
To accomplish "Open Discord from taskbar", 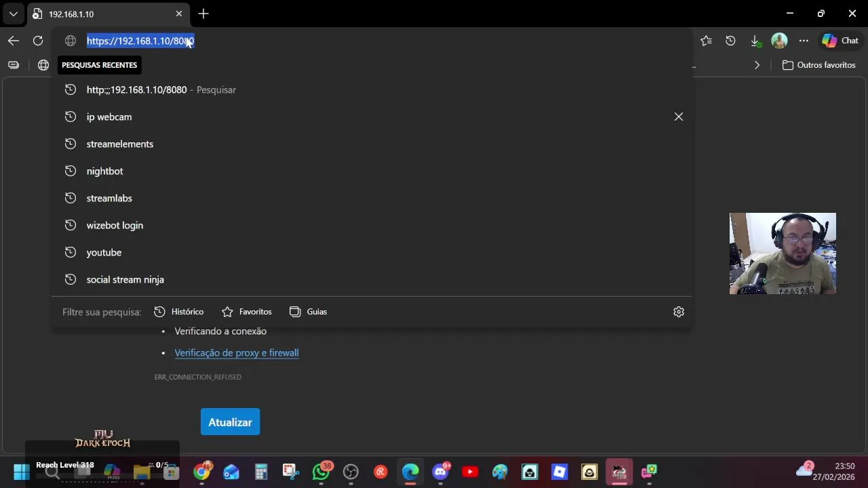I will click(440, 472).
